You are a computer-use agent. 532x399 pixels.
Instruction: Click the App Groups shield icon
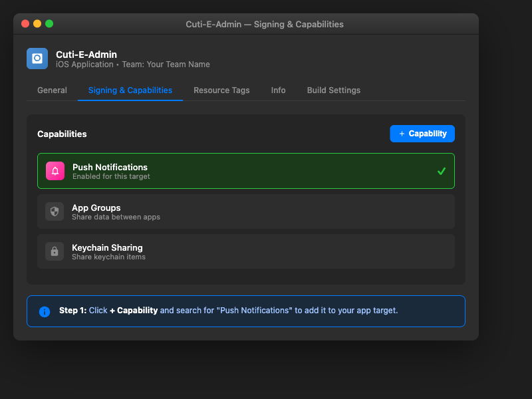(x=55, y=211)
